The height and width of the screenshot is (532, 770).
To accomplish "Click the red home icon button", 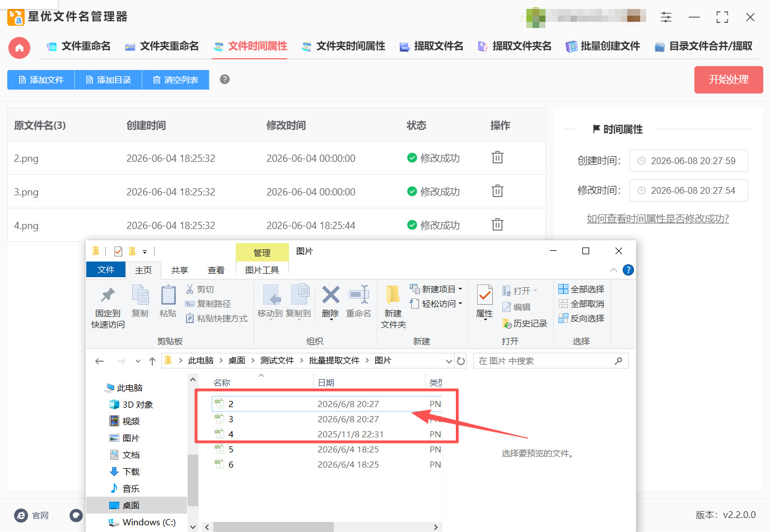I will 19,48.
